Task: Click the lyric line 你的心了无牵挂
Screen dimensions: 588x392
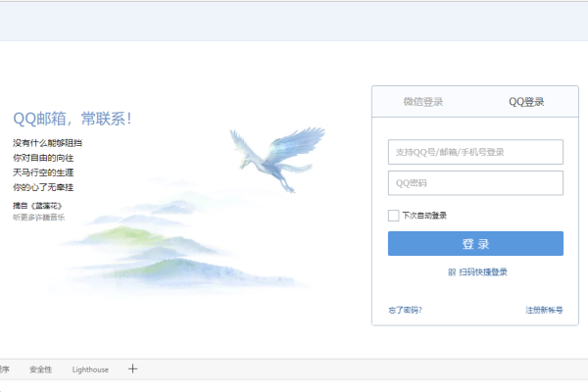Action: point(43,187)
